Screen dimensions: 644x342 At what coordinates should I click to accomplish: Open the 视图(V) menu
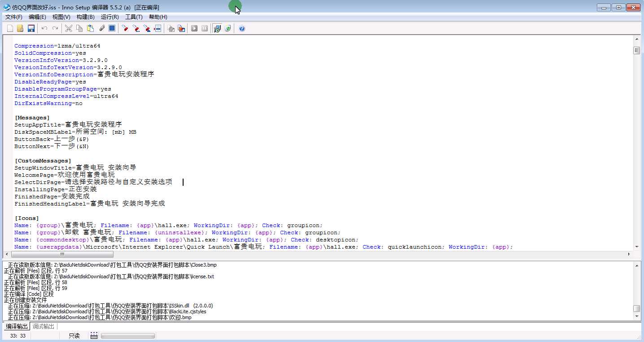pos(61,17)
